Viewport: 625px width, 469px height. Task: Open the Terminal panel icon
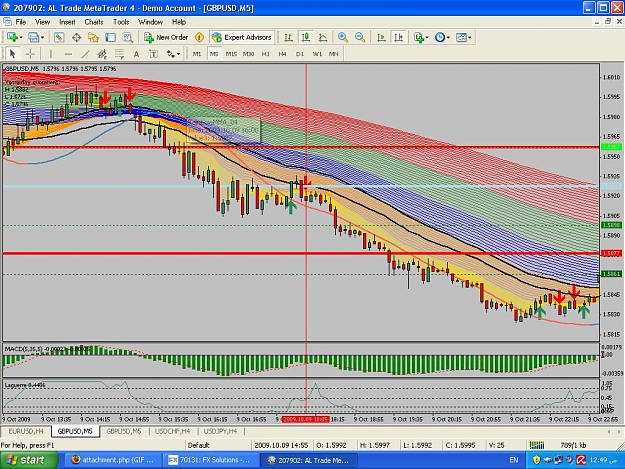(110, 37)
